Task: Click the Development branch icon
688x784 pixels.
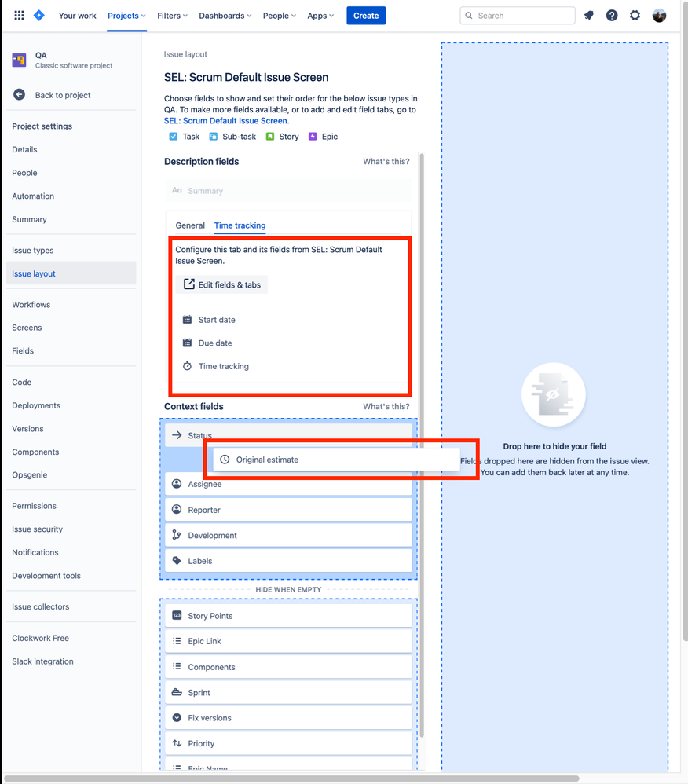Action: 177,535
